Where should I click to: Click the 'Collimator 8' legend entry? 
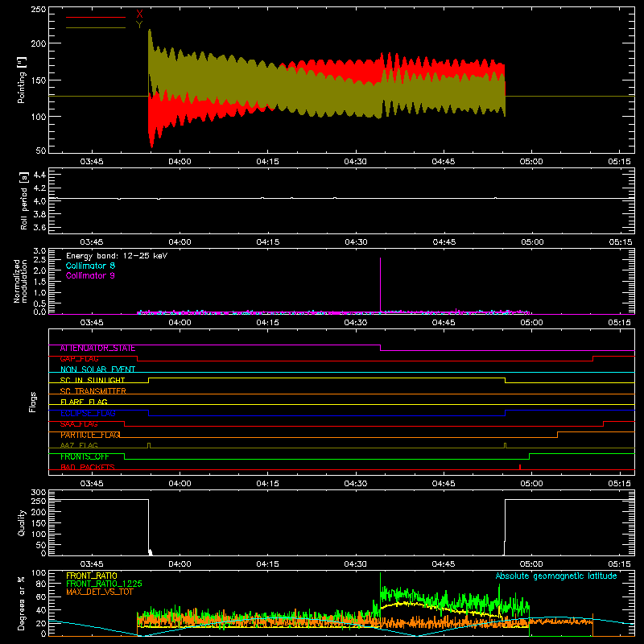(90, 266)
